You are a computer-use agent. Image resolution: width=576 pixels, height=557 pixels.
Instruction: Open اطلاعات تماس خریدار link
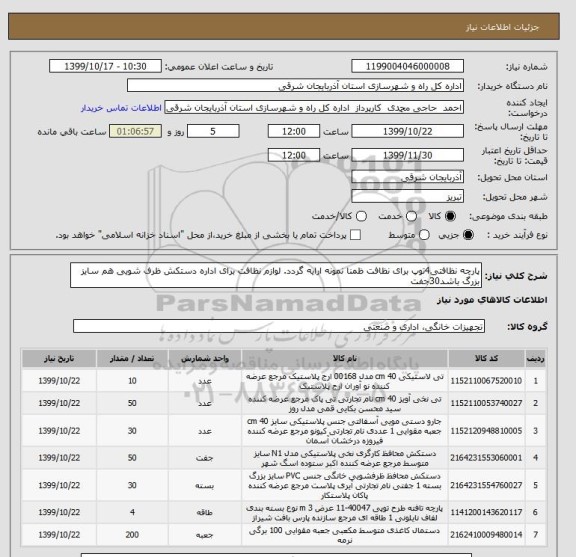[121, 108]
